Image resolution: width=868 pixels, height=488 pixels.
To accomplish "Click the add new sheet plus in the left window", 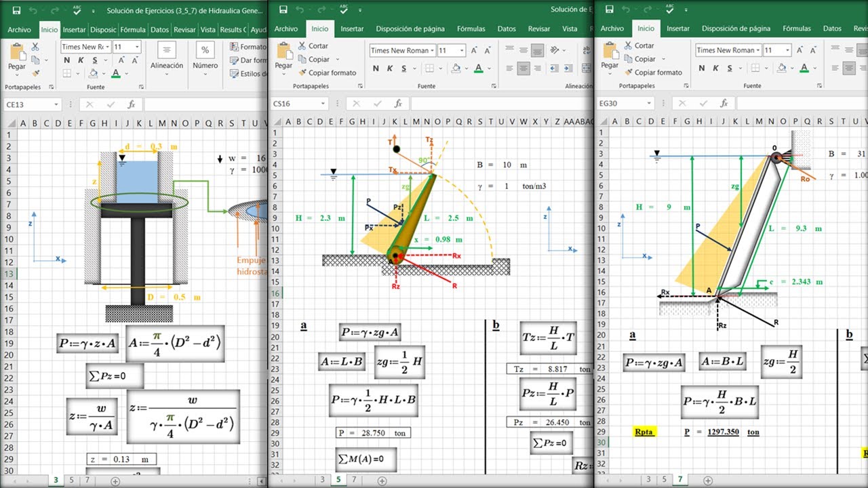I will (114, 480).
